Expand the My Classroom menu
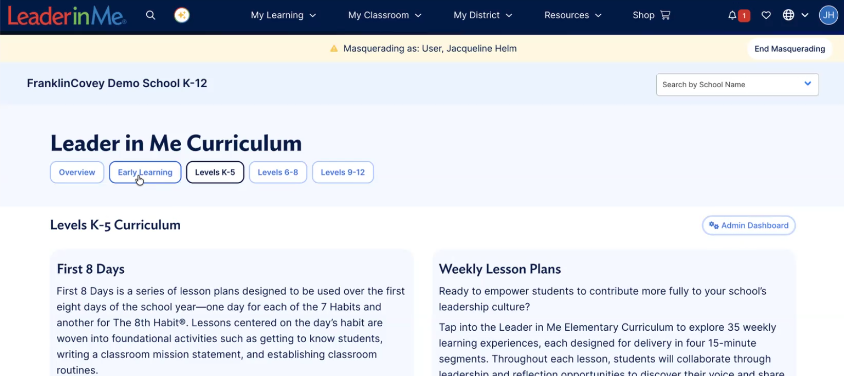This screenshot has height=376, width=844. [385, 15]
